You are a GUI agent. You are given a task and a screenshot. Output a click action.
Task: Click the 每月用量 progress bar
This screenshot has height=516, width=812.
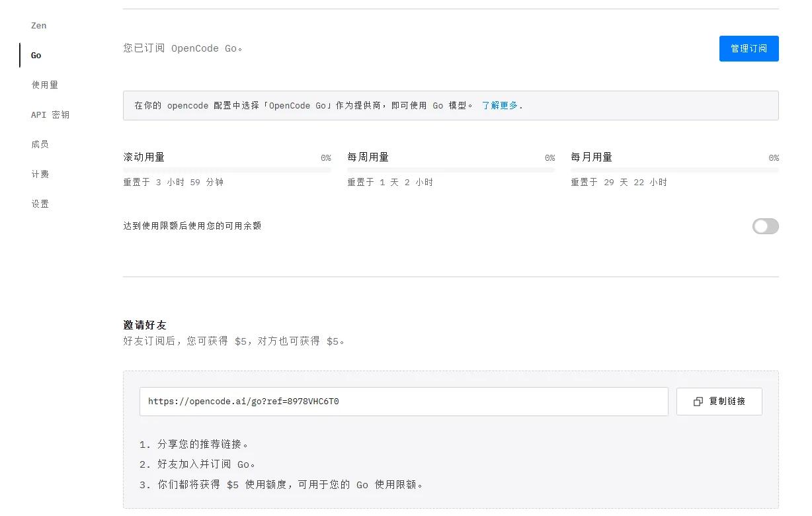pyautogui.click(x=674, y=170)
